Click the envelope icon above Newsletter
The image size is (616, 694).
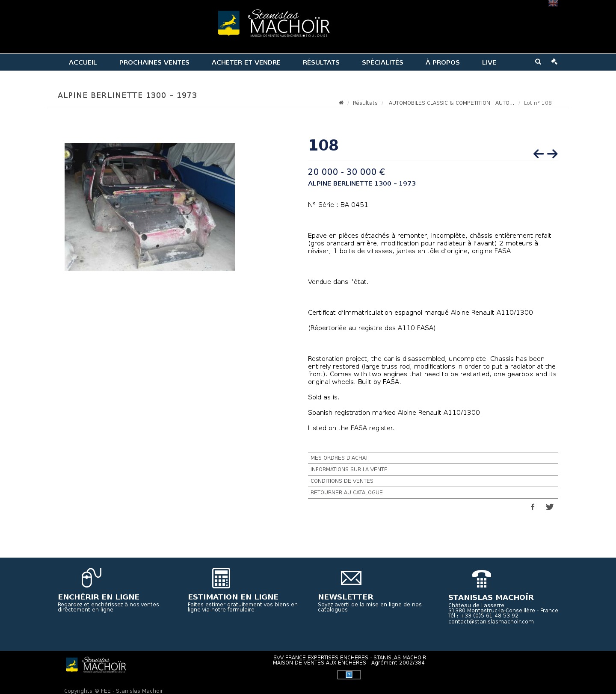coord(351,578)
